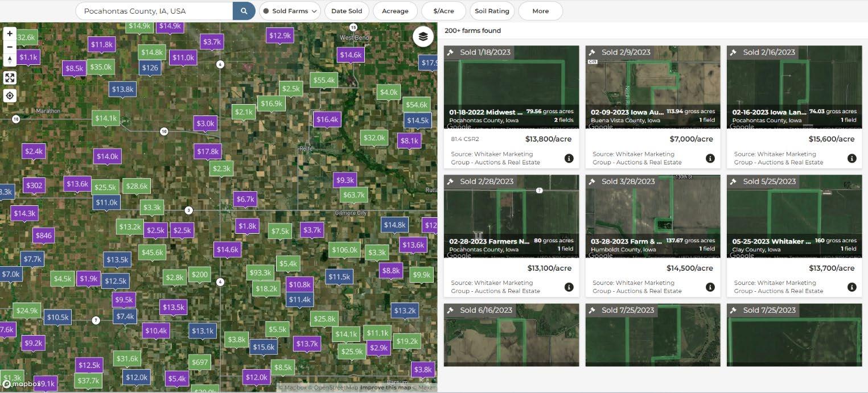This screenshot has height=393, width=868.
Task: Open the 05-25-2023 Whitaker farm thumbnail
Action: (794, 216)
